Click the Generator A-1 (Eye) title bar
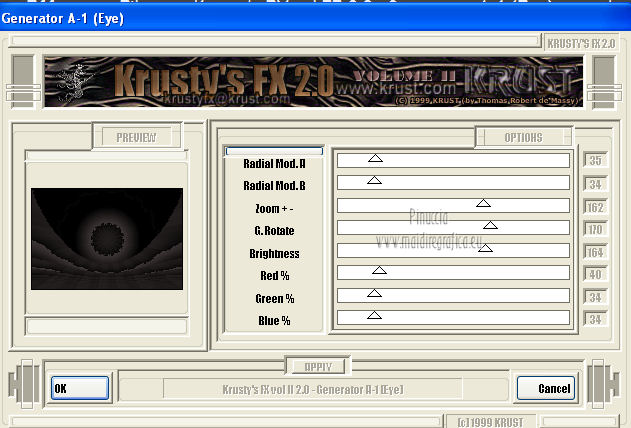Image resolution: width=631 pixels, height=428 pixels. point(316,19)
